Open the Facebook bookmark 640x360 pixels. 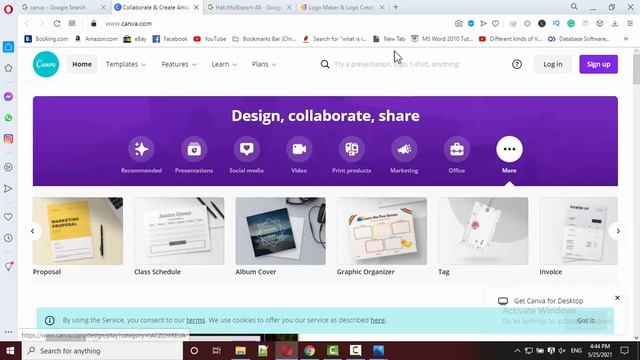point(170,39)
